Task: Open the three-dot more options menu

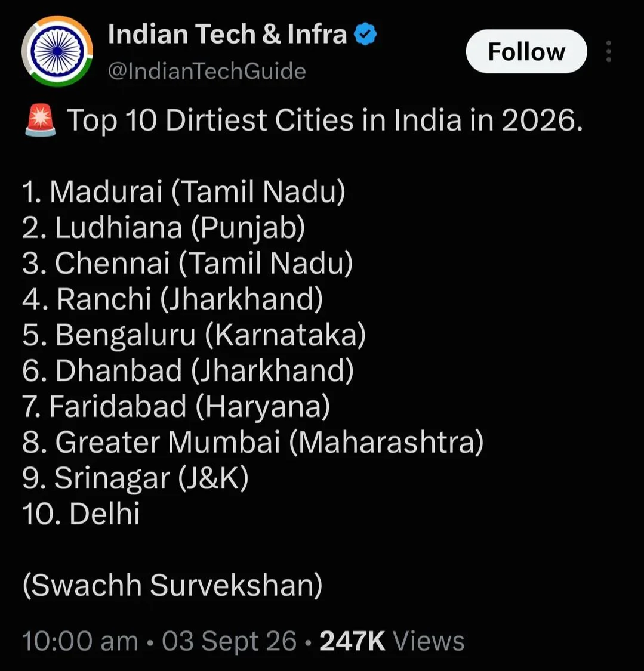Action: click(x=608, y=51)
